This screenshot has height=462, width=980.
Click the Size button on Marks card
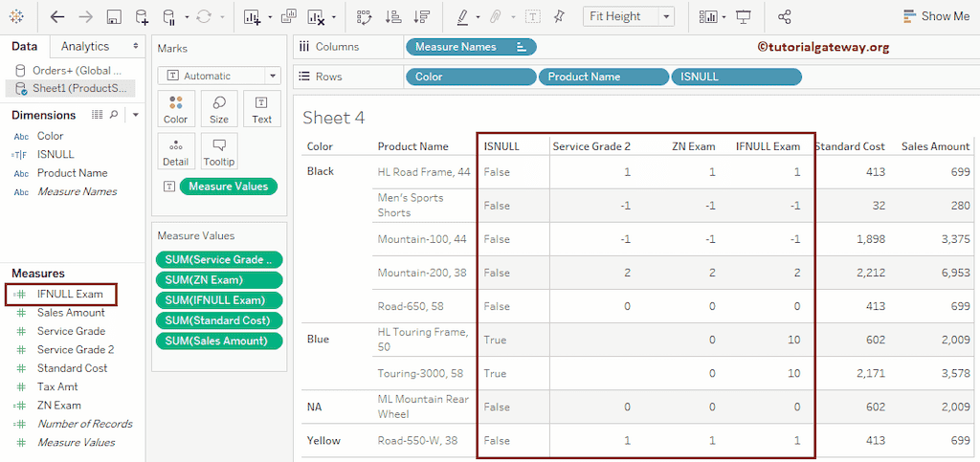pos(219,109)
